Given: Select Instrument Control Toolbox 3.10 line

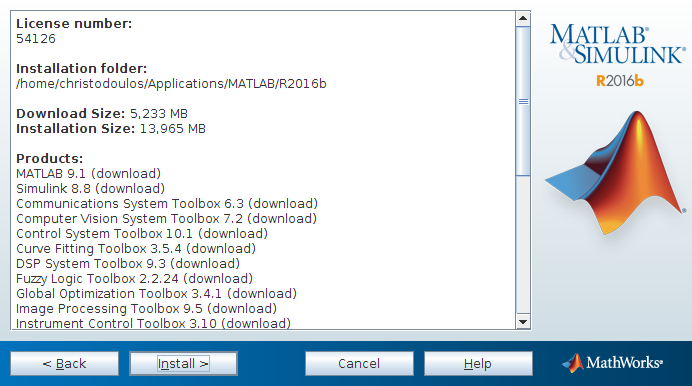Looking at the screenshot, I should 153,323.
